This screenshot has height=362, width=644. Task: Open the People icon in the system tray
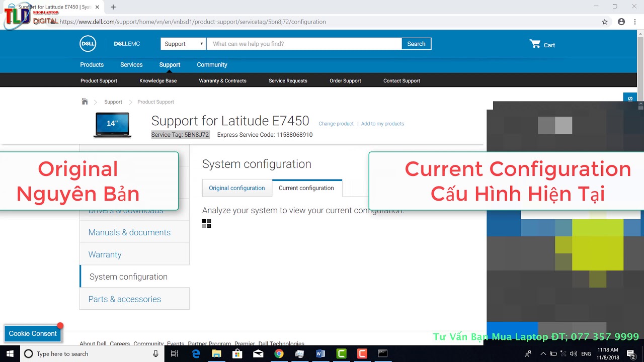point(528,353)
